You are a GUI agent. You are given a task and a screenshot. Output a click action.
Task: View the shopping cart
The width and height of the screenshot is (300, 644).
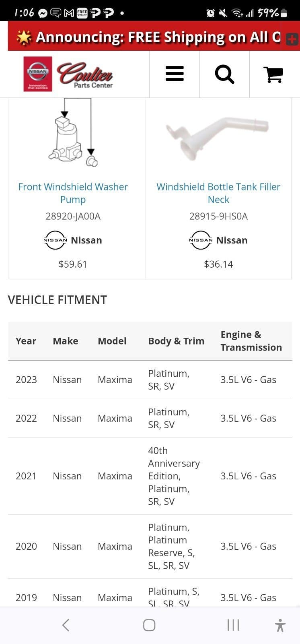274,74
